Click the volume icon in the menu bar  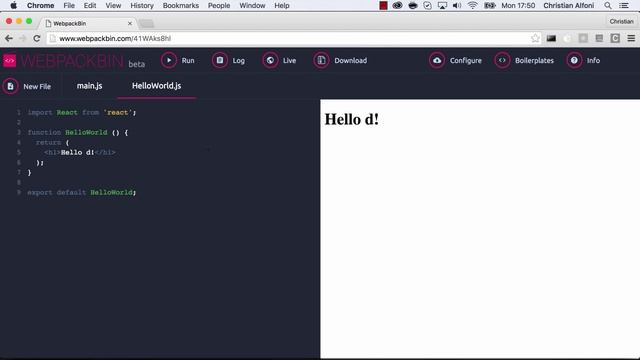coord(457,6)
